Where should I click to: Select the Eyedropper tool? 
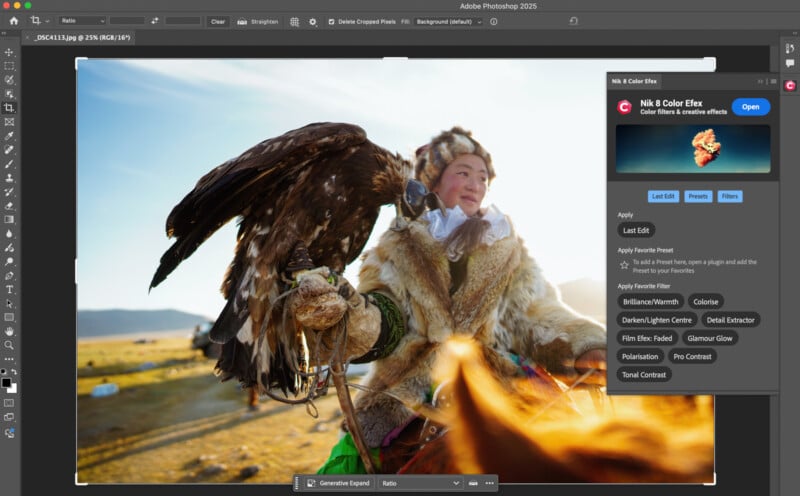(x=9, y=135)
